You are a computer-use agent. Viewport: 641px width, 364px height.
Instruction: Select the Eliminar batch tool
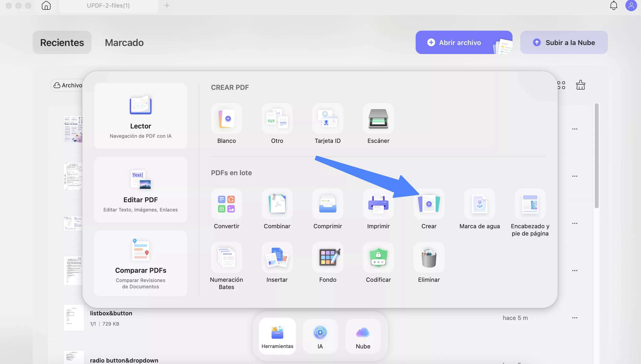[x=429, y=258]
